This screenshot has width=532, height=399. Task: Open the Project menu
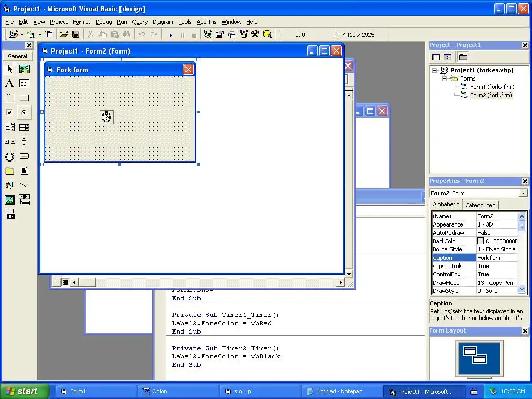tap(59, 22)
